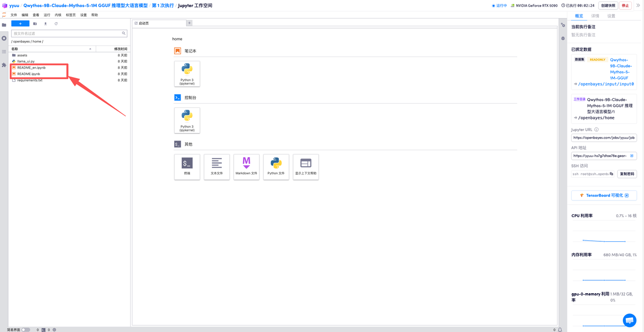Viewport: 644px width, 332px height.
Task: Launch Python 3 notebook under 笔记本
Action: pyautogui.click(x=187, y=74)
